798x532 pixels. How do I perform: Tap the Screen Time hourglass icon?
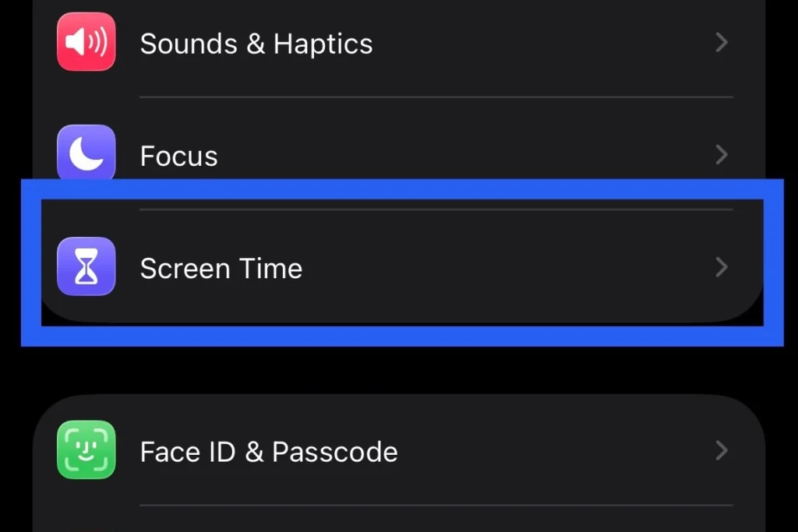click(x=86, y=266)
